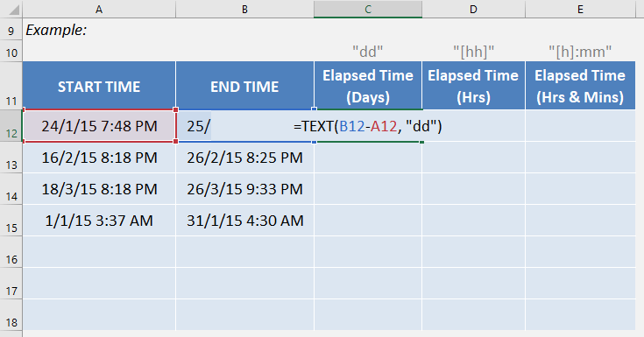Click cell with 26/3/15 9:33 PM
The width and height of the screenshot is (644, 337).
[x=244, y=189]
